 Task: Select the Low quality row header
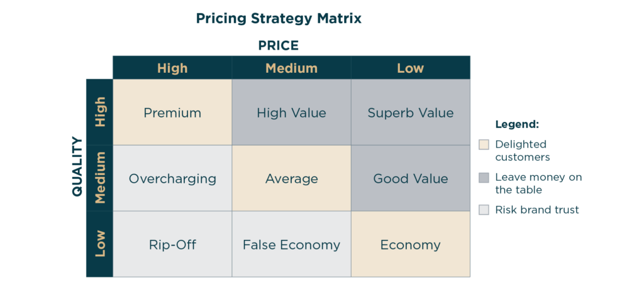coord(99,244)
